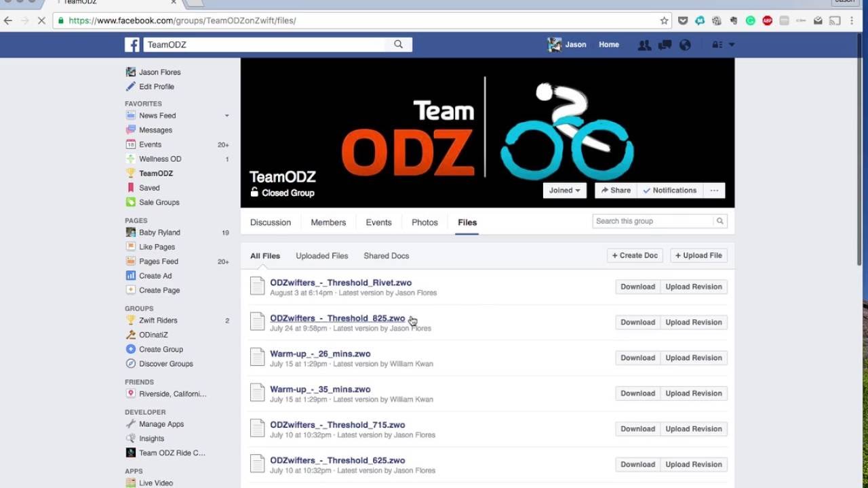Open Saved in the sidebar
Screen dimensions: 868x488
click(x=143, y=188)
